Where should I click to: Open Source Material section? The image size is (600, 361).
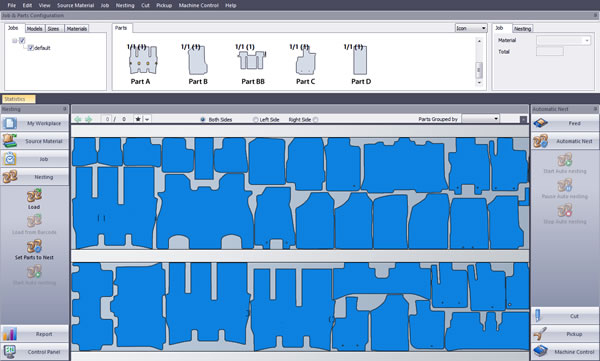[x=35, y=141]
